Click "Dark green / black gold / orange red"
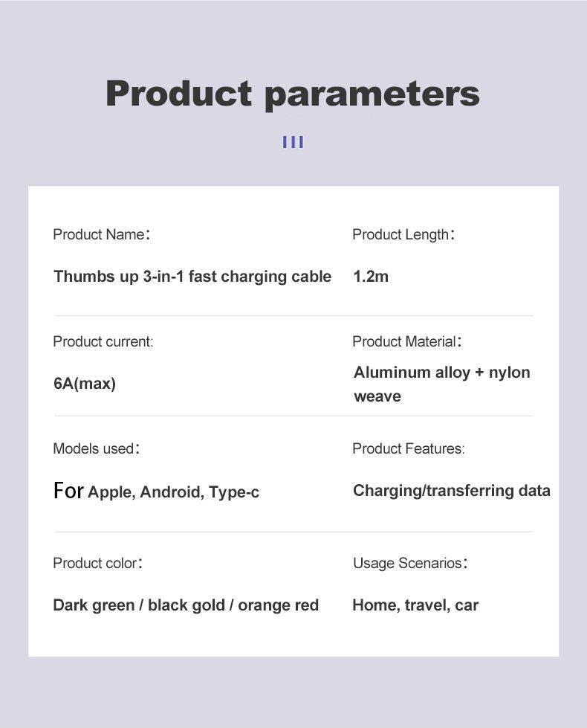 pos(186,605)
